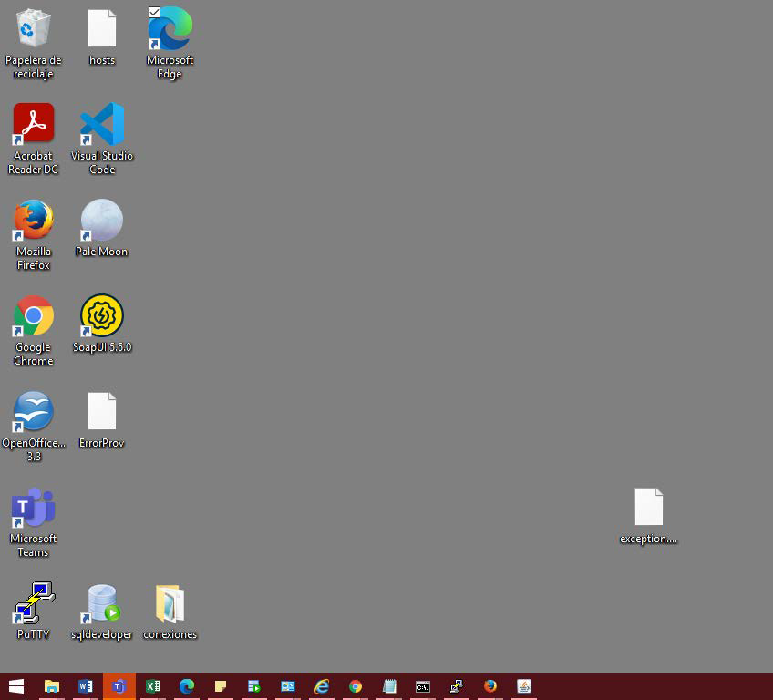Select the Visual Studio Code shortcut
The image size is (773, 700).
(x=101, y=123)
